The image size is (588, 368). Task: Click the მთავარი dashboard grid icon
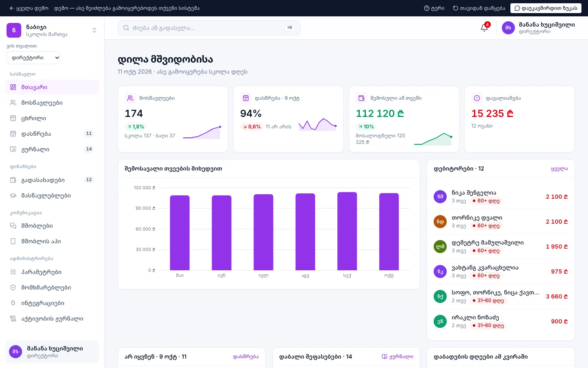pyautogui.click(x=13, y=87)
